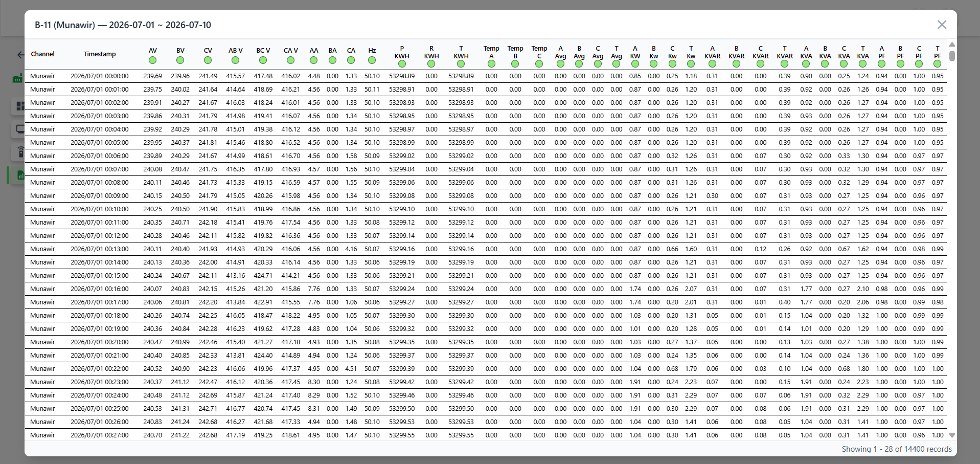
Task: Toggle the BC V column green circle
Action: pos(263,60)
